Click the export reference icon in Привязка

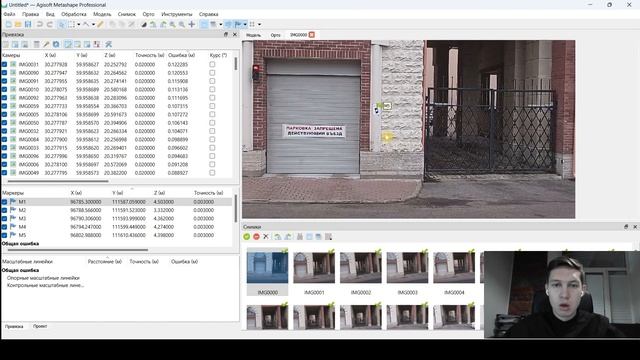pyautogui.click(x=15, y=44)
